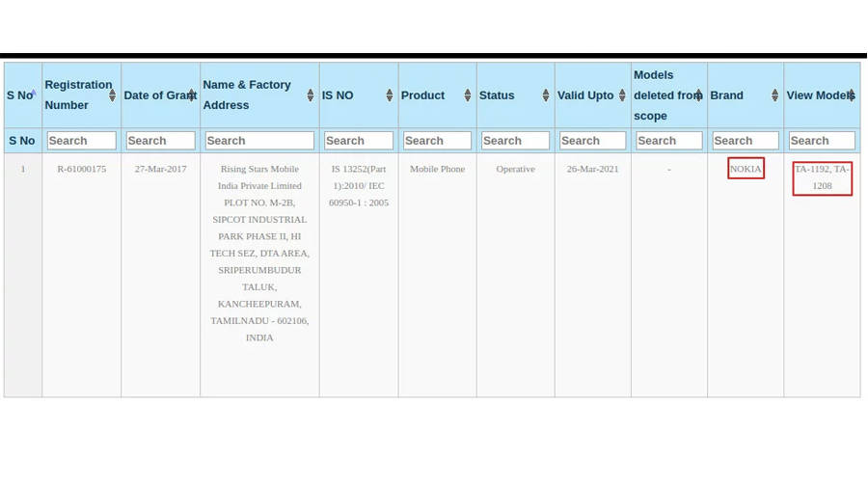Click registration number R-61000175
Image resolution: width=868 pixels, height=486 pixels.
pos(81,169)
